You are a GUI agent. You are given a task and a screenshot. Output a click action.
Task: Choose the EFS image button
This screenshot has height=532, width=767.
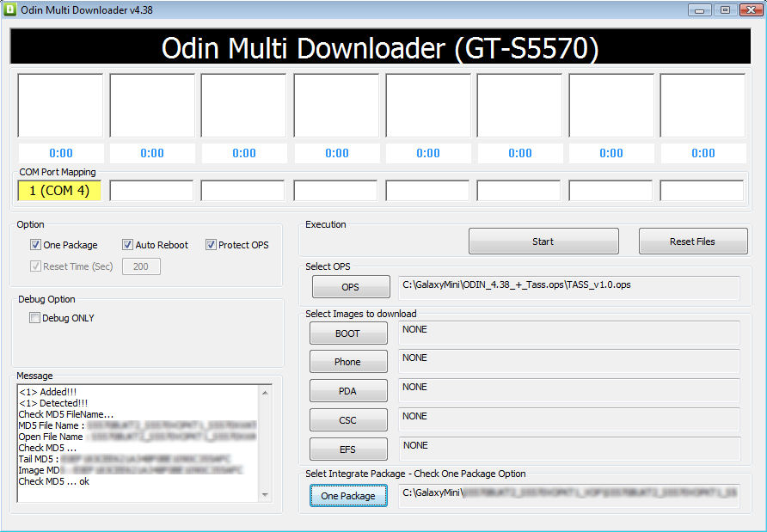347,449
